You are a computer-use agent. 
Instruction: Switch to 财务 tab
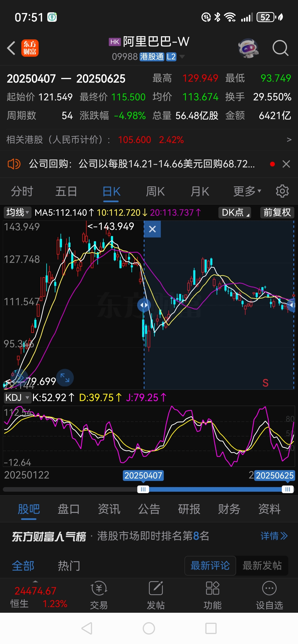click(229, 509)
